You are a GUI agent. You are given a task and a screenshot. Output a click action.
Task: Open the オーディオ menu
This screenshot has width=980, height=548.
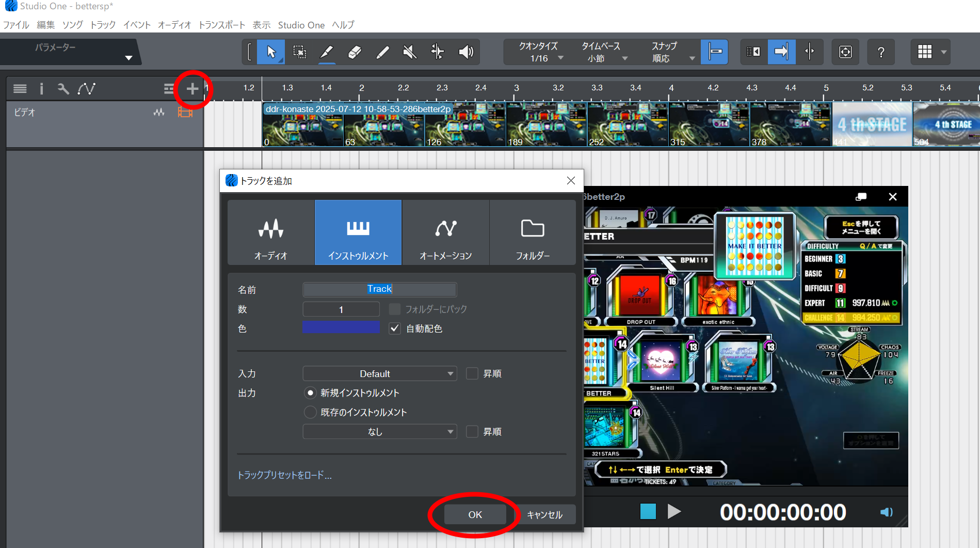pos(174,25)
